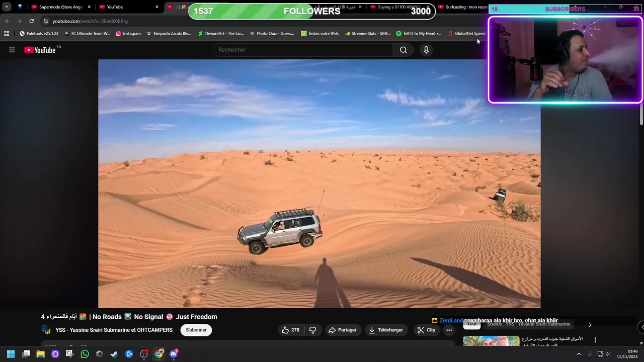Open the first suggested video thumbnail
The width and height of the screenshot is (644, 362).
pyautogui.click(x=491, y=341)
